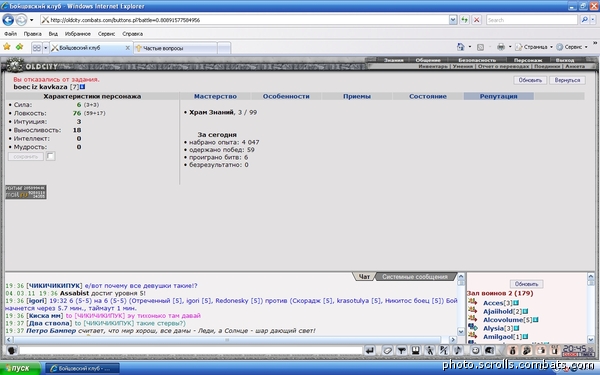
Task: Switch to the Состояние tab
Action: pyautogui.click(x=428, y=96)
